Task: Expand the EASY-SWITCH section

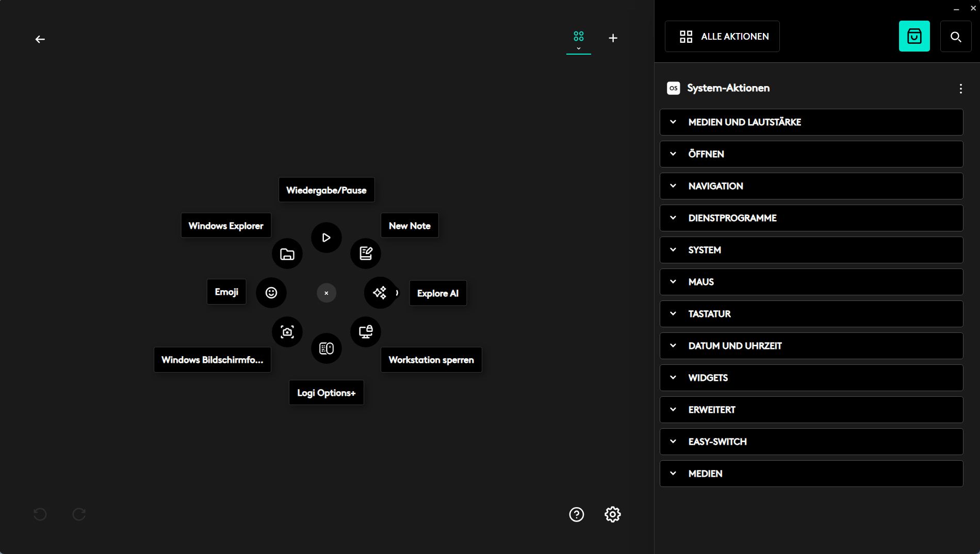Action: click(811, 442)
